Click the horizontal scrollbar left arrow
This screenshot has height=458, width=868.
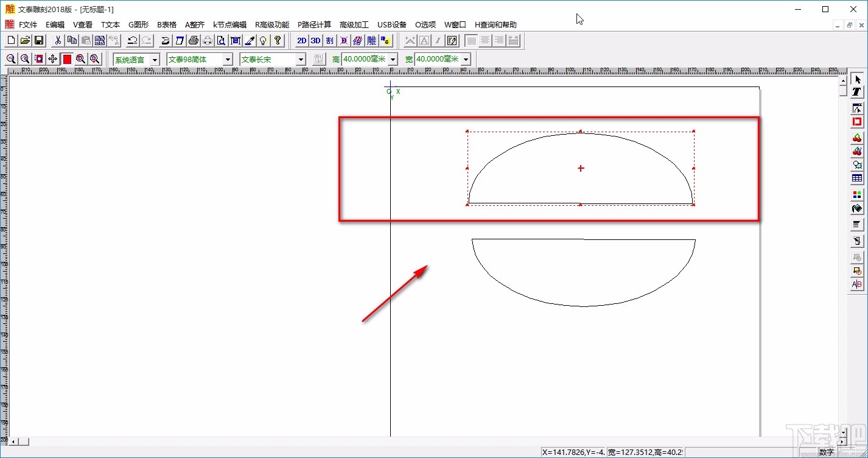click(15, 442)
